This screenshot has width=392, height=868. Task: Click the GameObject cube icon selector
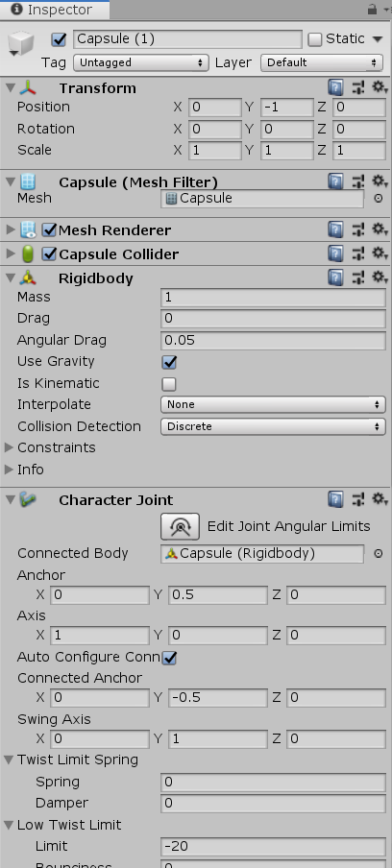[x=21, y=43]
